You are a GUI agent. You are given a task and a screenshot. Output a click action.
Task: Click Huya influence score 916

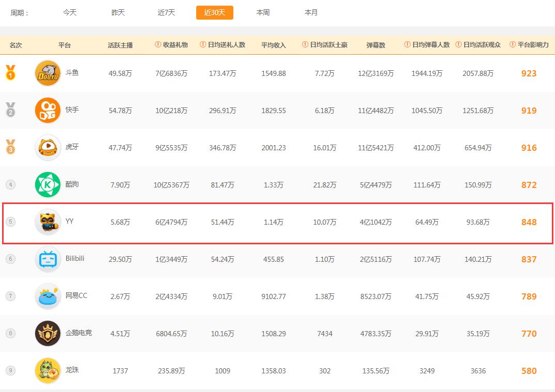[x=529, y=148]
